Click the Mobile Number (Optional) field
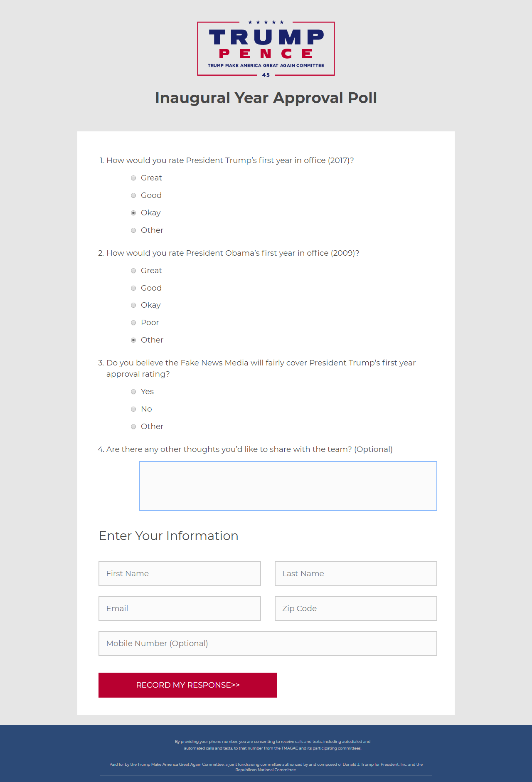The height and width of the screenshot is (782, 532). 268,644
